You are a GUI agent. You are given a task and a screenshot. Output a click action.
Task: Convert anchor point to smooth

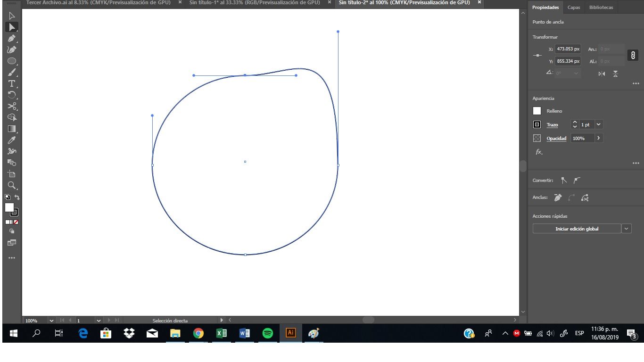[577, 181]
